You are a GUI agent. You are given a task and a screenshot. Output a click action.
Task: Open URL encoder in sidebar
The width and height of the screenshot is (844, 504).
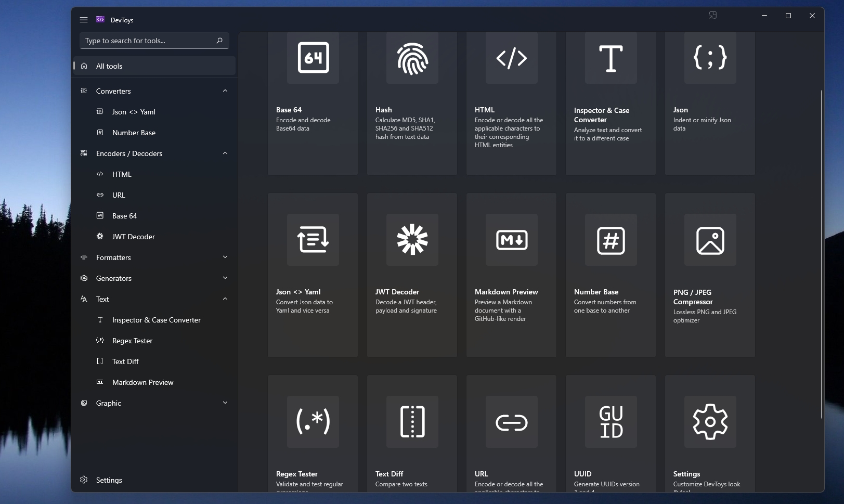[x=154, y=195]
